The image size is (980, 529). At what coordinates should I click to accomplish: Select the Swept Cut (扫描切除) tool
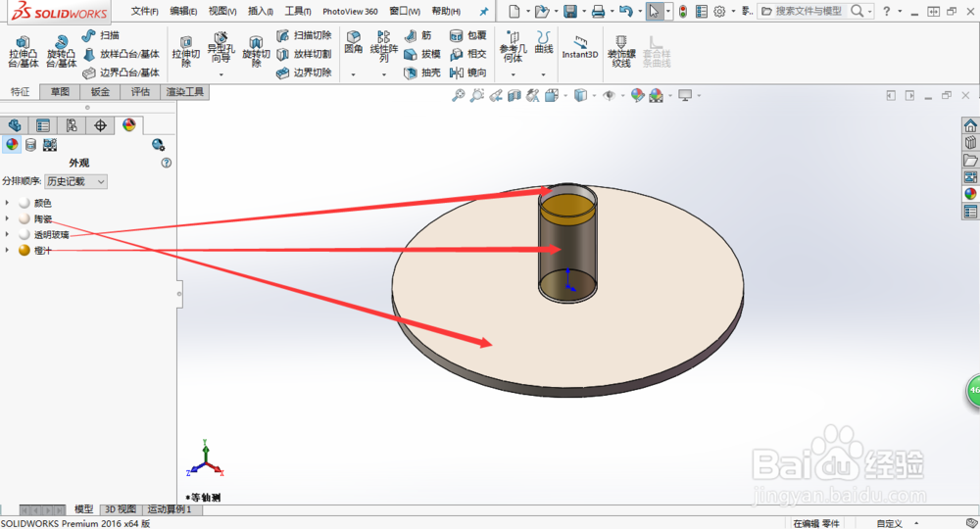click(305, 35)
